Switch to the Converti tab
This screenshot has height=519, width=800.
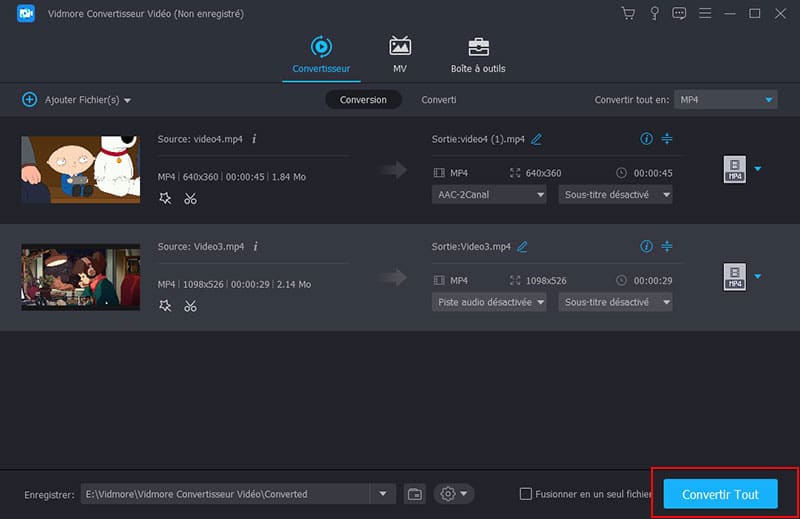438,100
